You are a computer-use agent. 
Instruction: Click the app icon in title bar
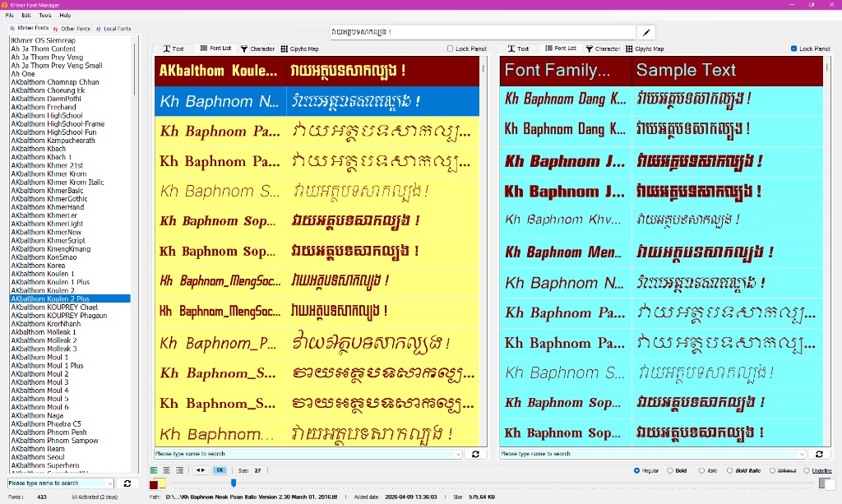tap(5, 5)
